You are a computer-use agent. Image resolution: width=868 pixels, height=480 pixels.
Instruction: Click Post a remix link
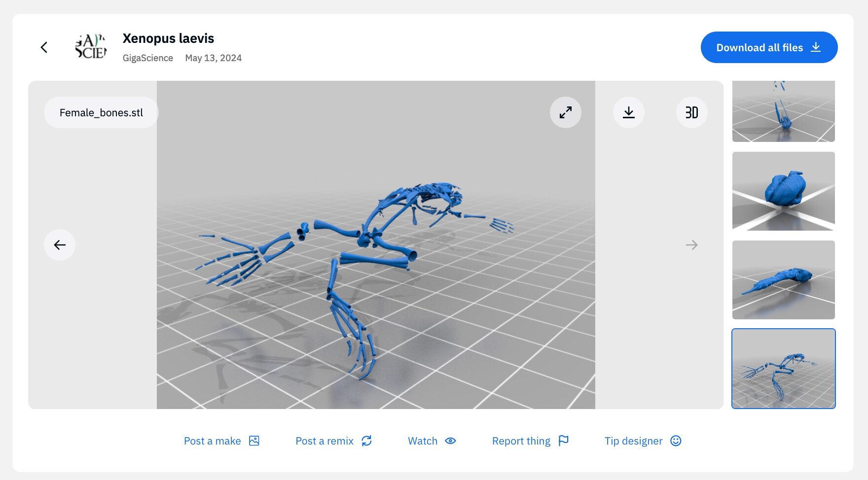pyautogui.click(x=334, y=441)
